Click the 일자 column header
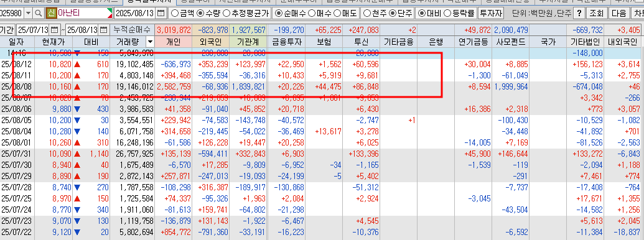Screen dimensions: 644x240 click(16, 42)
